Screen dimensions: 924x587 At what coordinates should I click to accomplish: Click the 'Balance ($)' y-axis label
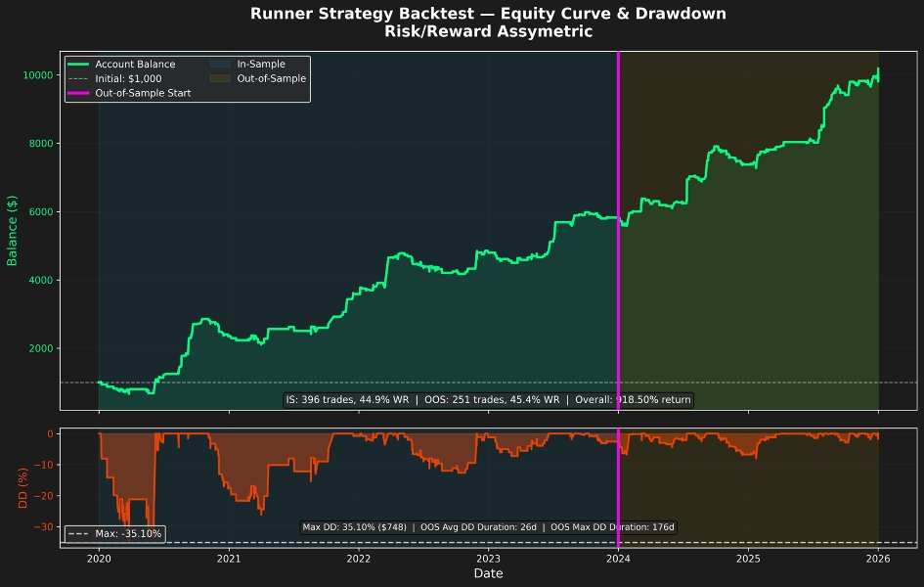click(x=12, y=231)
